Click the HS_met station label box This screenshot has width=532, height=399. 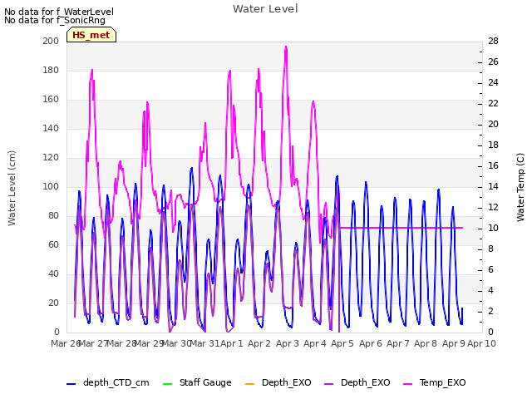91,35
